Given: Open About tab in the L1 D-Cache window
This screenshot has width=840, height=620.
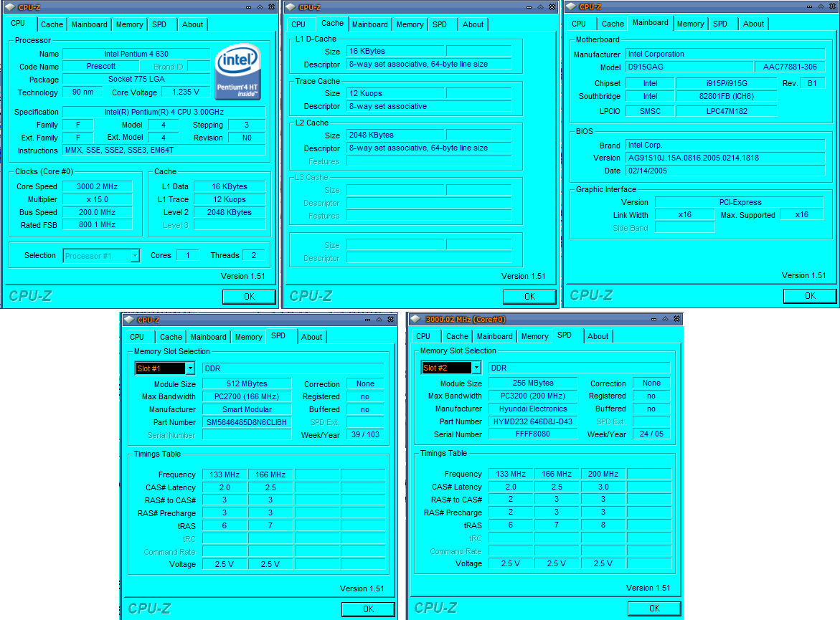Looking at the screenshot, I should coord(473,24).
